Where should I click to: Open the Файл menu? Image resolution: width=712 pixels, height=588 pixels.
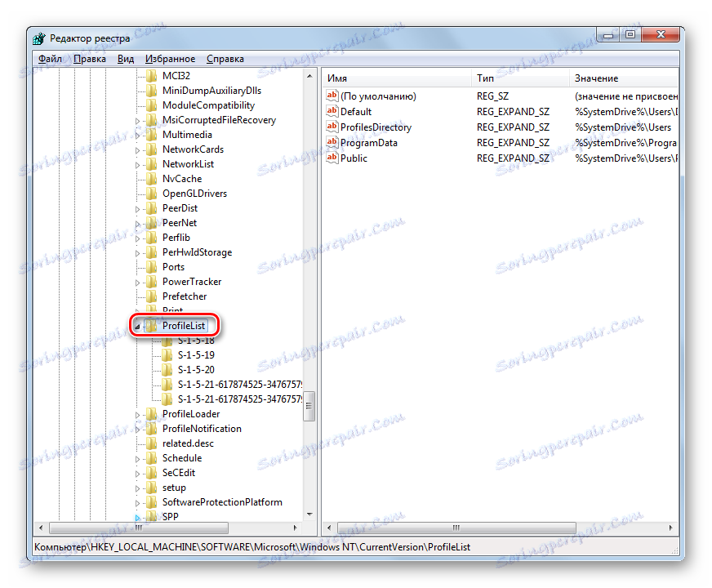(x=50, y=59)
